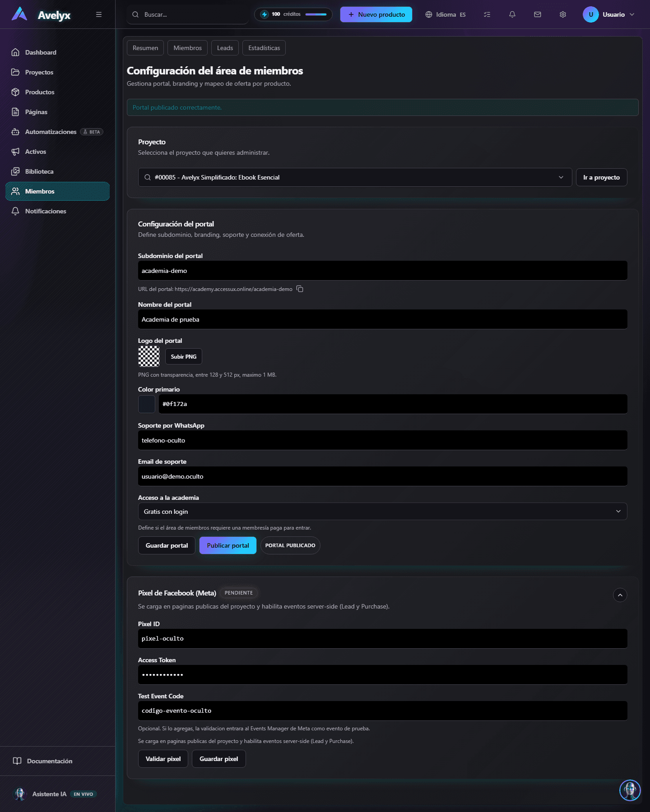Click the Productos box icon
This screenshot has width=650, height=812.
(x=15, y=92)
